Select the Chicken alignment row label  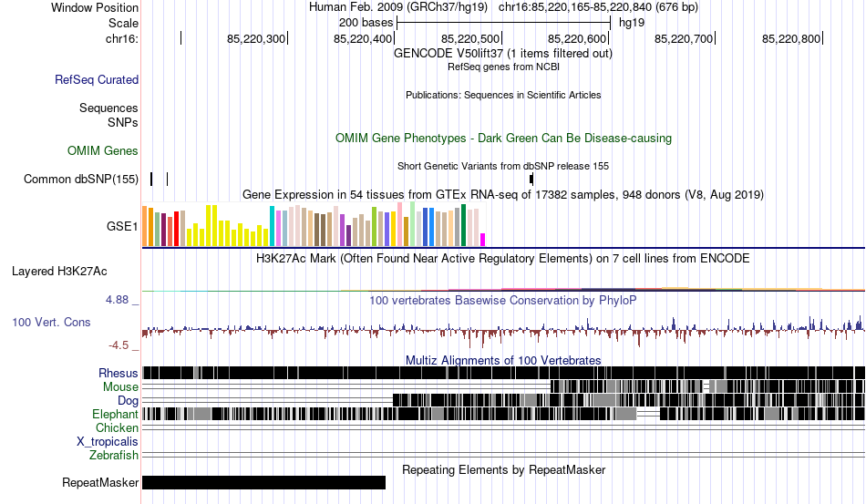point(117,427)
